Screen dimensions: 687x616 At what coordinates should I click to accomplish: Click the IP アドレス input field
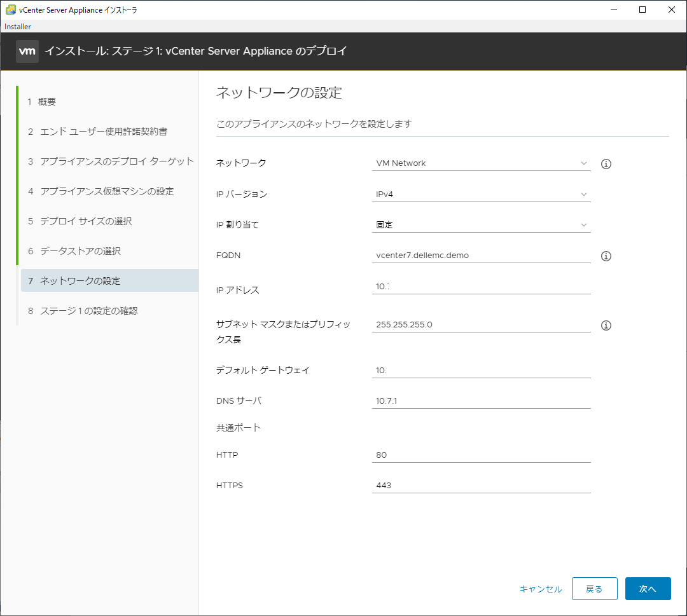481,286
